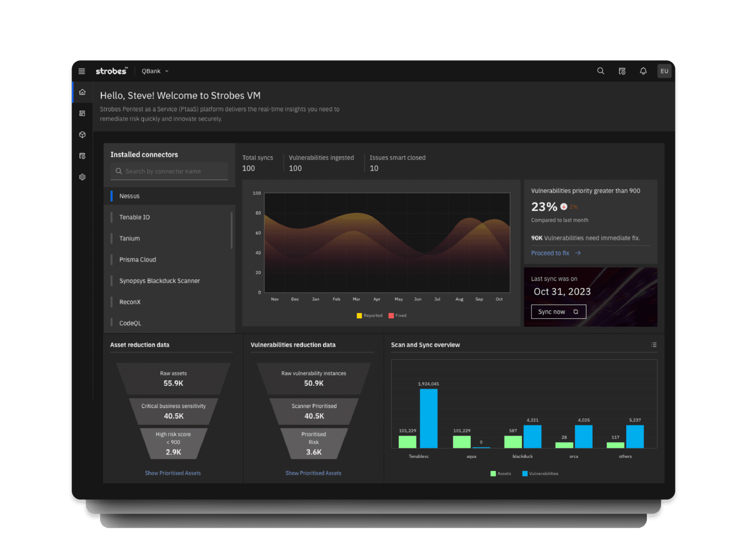
Task: Click the scan history icon in top bar
Action: 622,71
